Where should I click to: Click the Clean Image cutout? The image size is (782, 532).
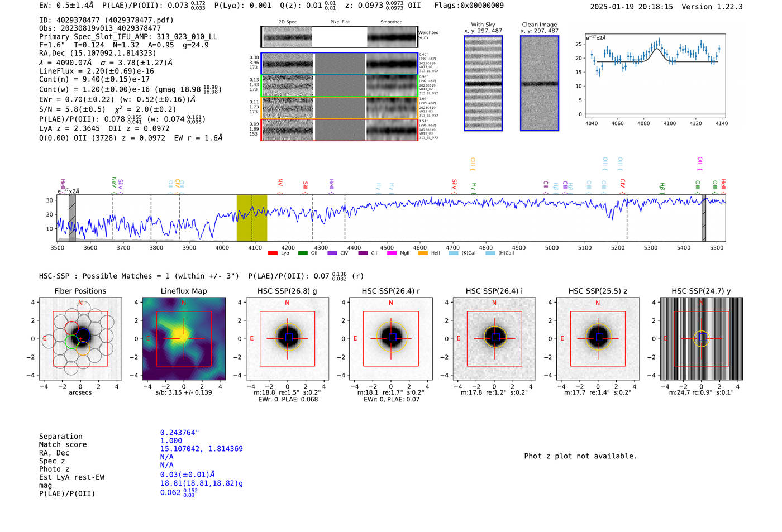pos(540,83)
